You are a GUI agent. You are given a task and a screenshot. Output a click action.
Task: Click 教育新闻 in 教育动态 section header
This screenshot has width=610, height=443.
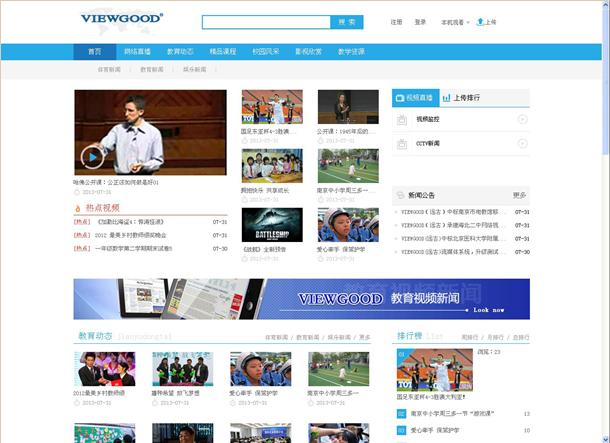tap(307, 337)
